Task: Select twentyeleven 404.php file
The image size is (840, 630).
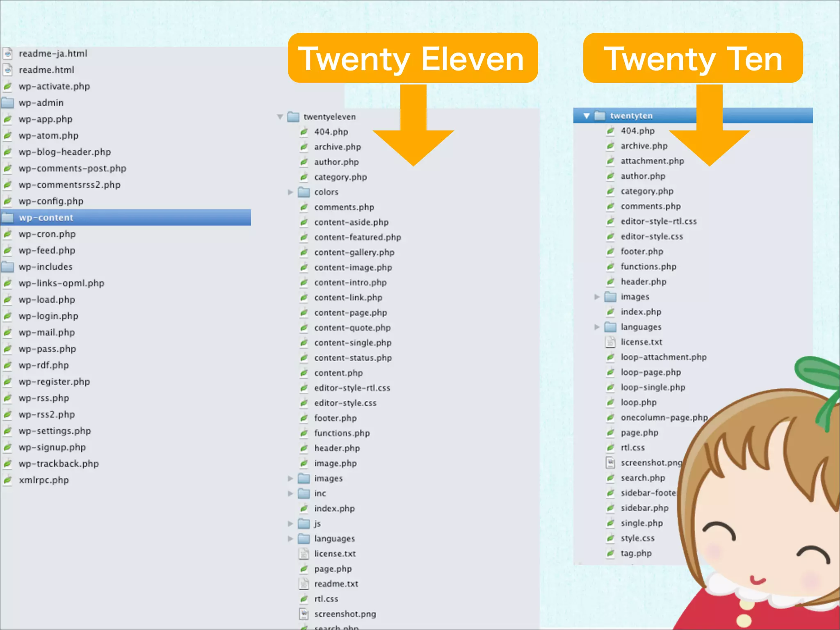Action: [x=331, y=132]
